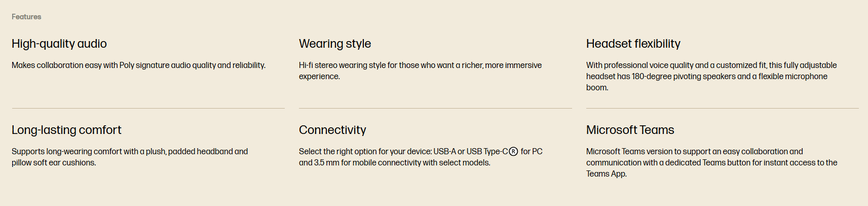
Task: Click the words "Teams App." ending the paragraph
Action: 606,174
